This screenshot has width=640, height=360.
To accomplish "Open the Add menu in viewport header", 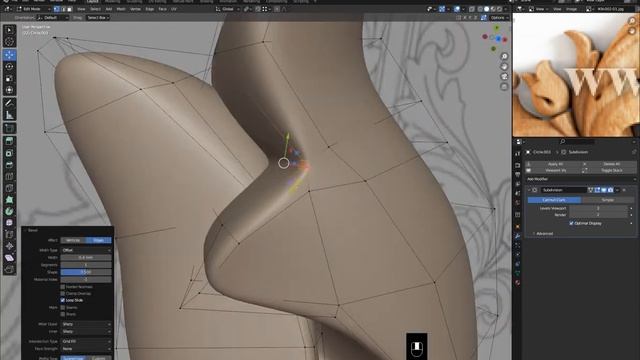I will (x=109, y=9).
